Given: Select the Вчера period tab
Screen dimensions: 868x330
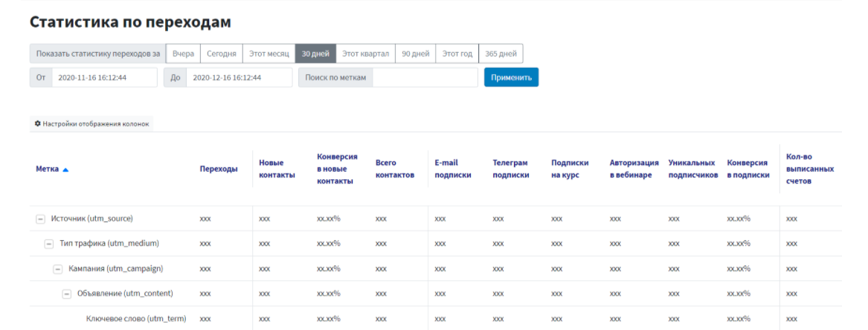Looking at the screenshot, I should [x=183, y=54].
